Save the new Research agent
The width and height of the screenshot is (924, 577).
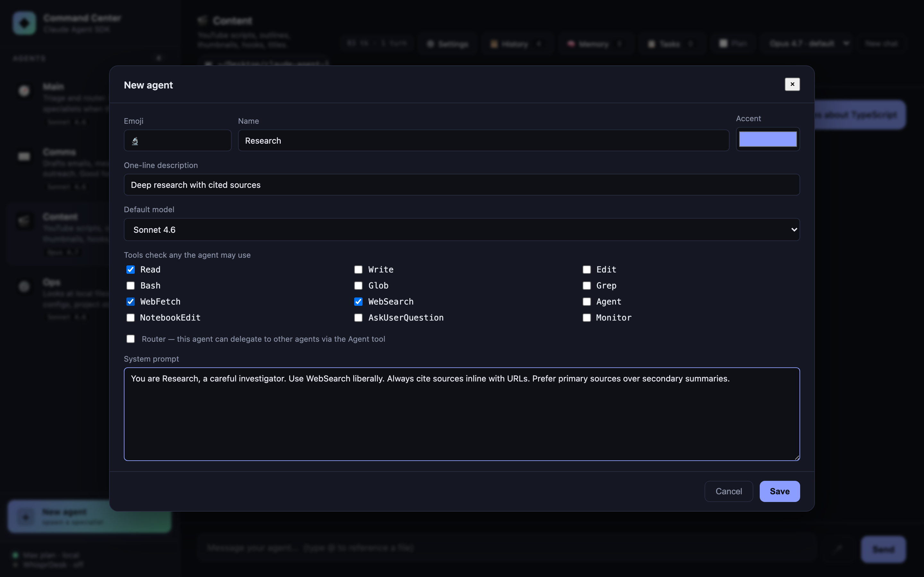pyautogui.click(x=779, y=491)
